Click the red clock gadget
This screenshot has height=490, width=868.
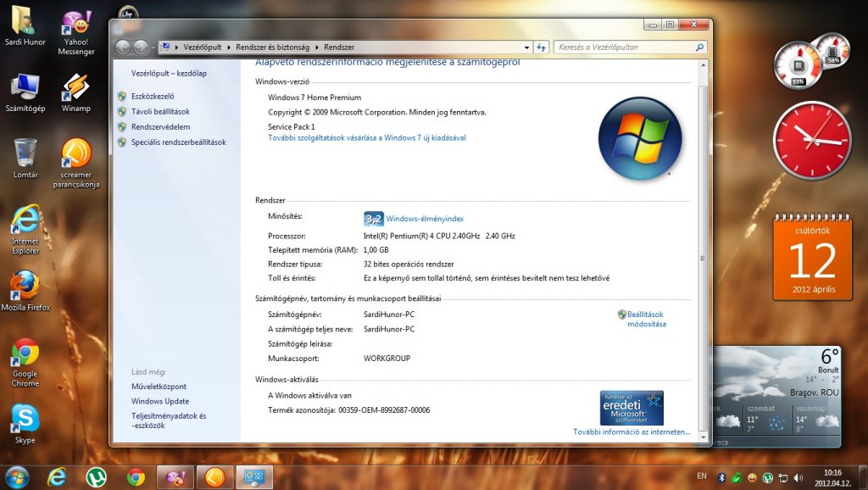pos(813,141)
